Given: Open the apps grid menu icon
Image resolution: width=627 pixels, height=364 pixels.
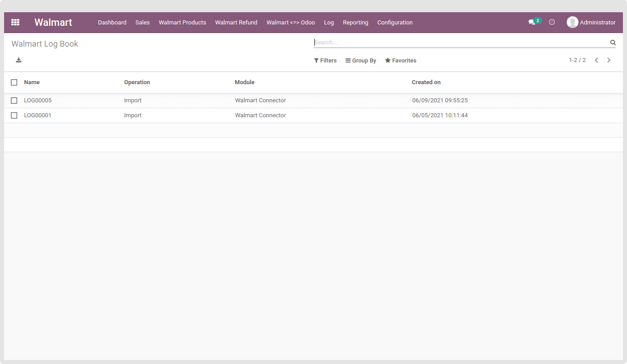Looking at the screenshot, I should pyautogui.click(x=15, y=22).
